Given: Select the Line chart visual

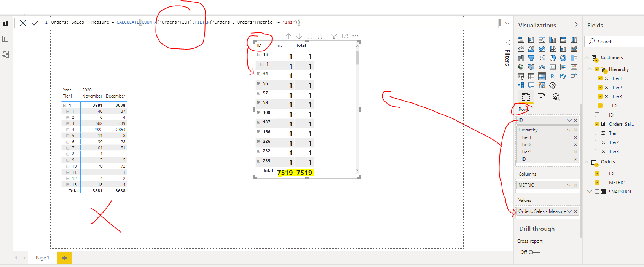Looking at the screenshot, I should click(521, 49).
